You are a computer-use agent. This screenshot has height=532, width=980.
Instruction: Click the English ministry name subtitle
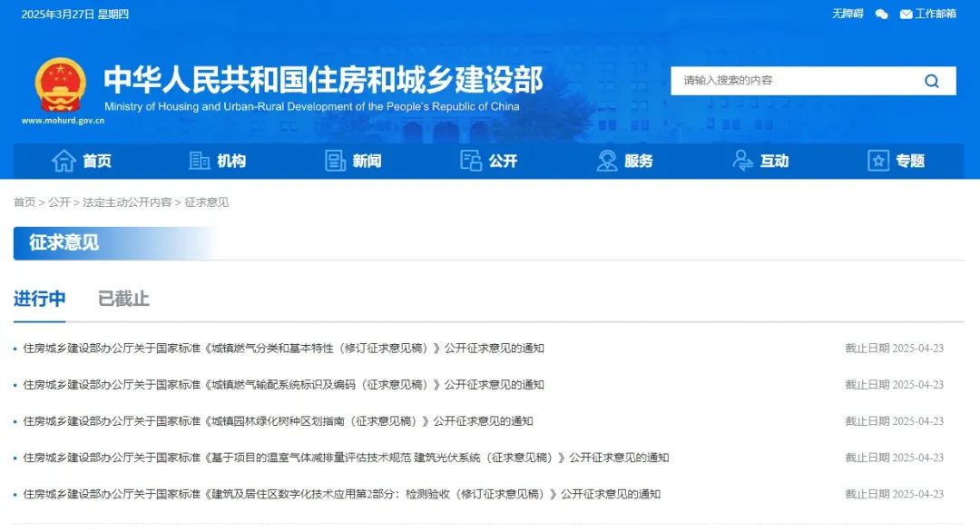[312, 106]
